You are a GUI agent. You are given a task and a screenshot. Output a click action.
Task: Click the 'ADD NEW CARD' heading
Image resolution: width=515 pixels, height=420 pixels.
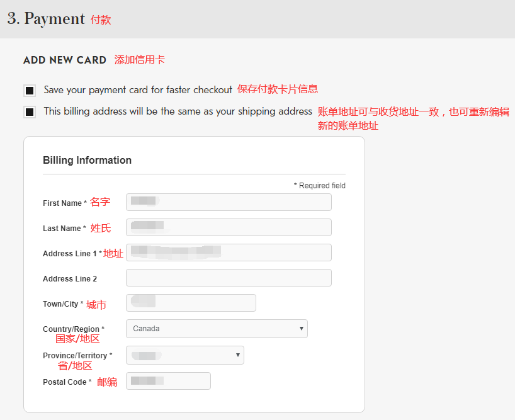(65, 60)
